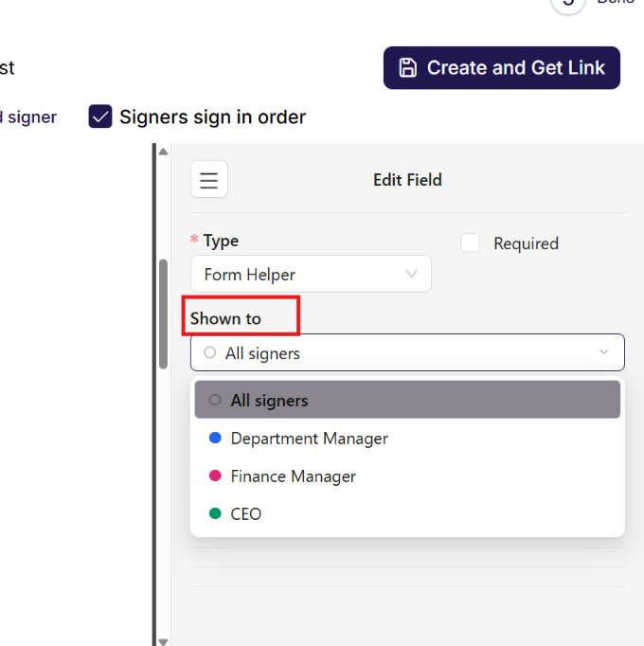This screenshot has height=646, width=644.
Task: Select CEO from the signer list
Action: pos(407,513)
